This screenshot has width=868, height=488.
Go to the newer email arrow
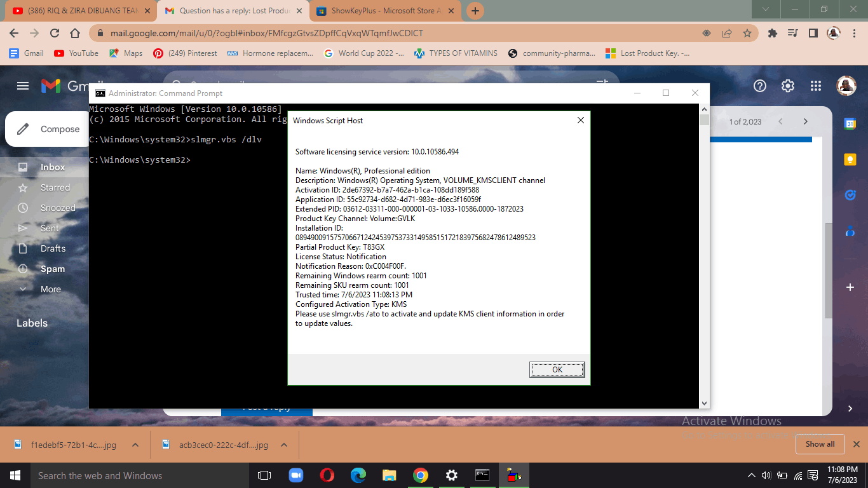[x=780, y=121]
